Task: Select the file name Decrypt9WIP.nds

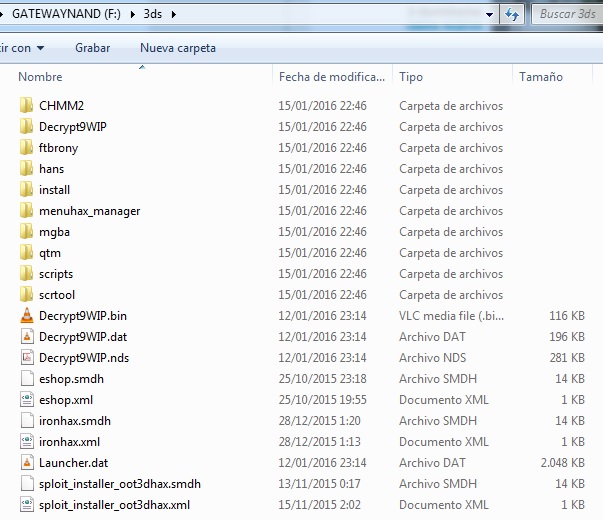Action: click(x=84, y=358)
